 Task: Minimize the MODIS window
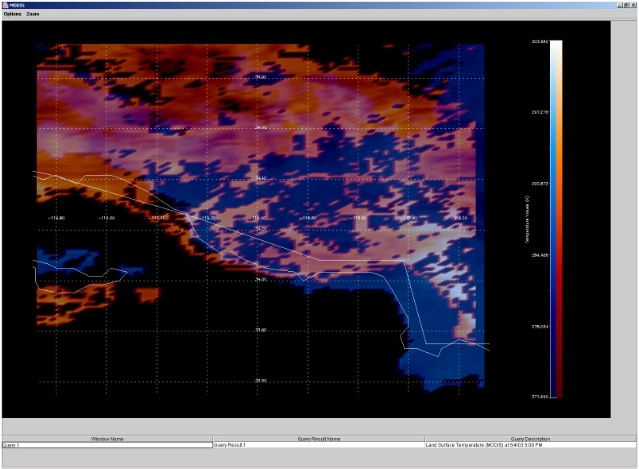(620, 5)
